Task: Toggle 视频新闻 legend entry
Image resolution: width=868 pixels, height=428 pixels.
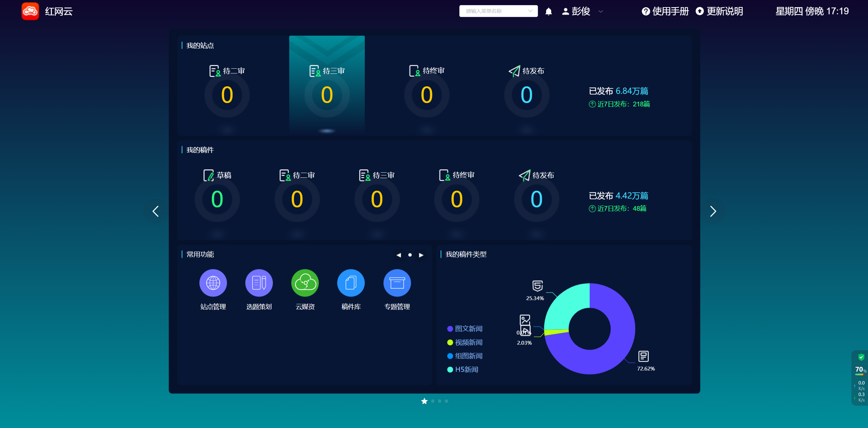Action: (465, 342)
